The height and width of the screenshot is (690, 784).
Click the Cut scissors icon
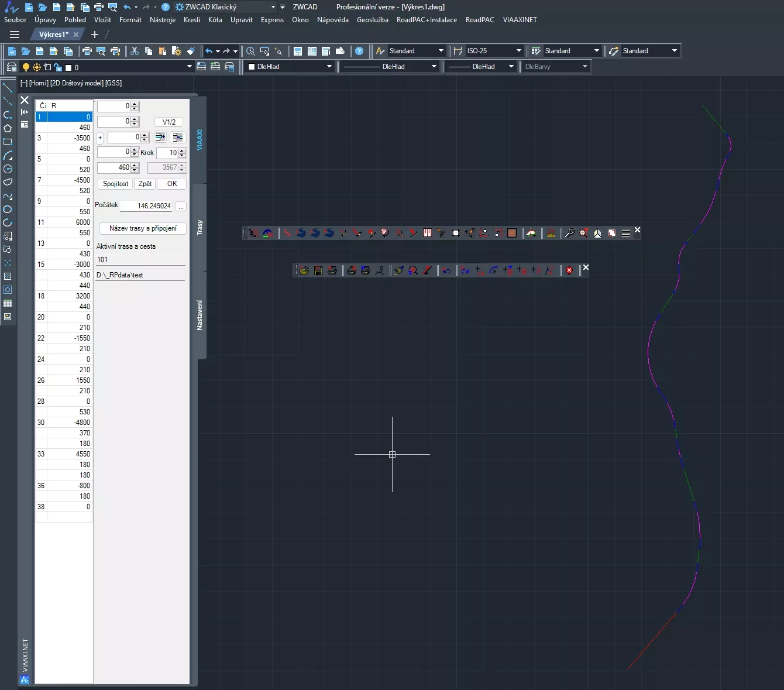point(135,51)
